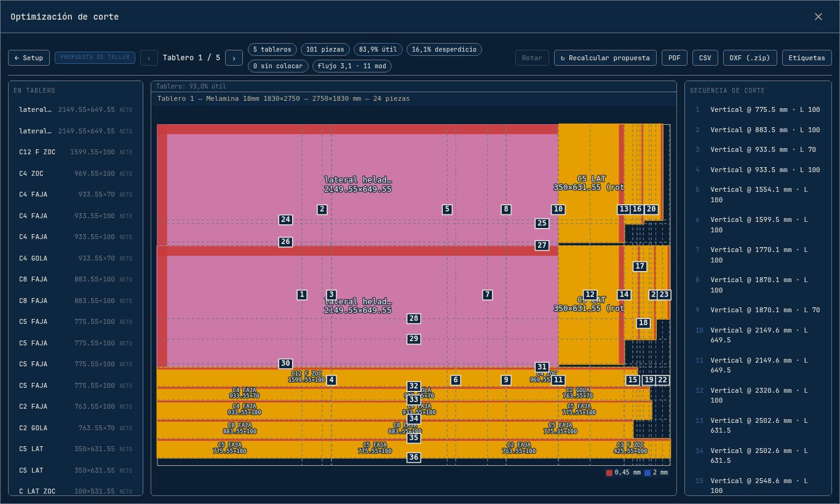
Task: Click cut marker 17 on the board
Action: pyautogui.click(x=640, y=266)
